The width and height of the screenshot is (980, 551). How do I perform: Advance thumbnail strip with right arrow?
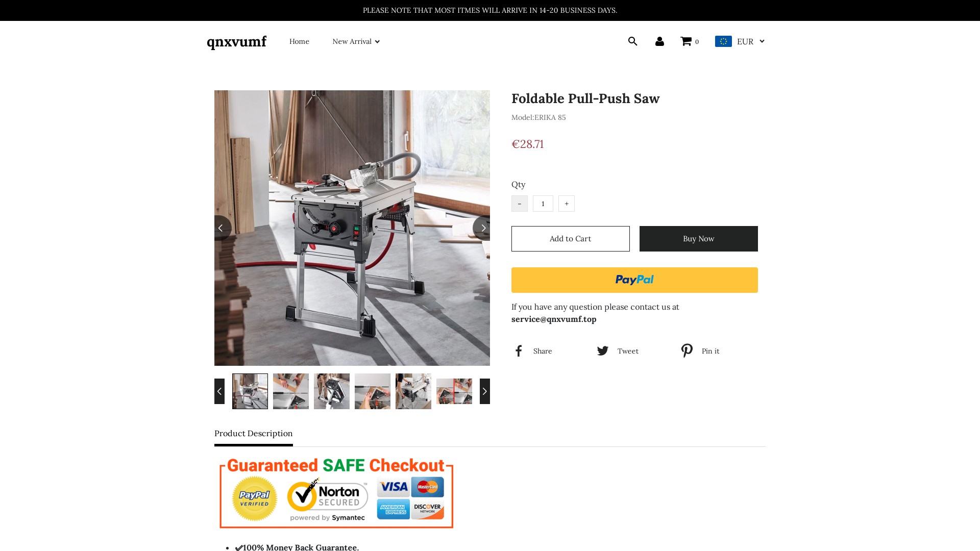coord(485,391)
